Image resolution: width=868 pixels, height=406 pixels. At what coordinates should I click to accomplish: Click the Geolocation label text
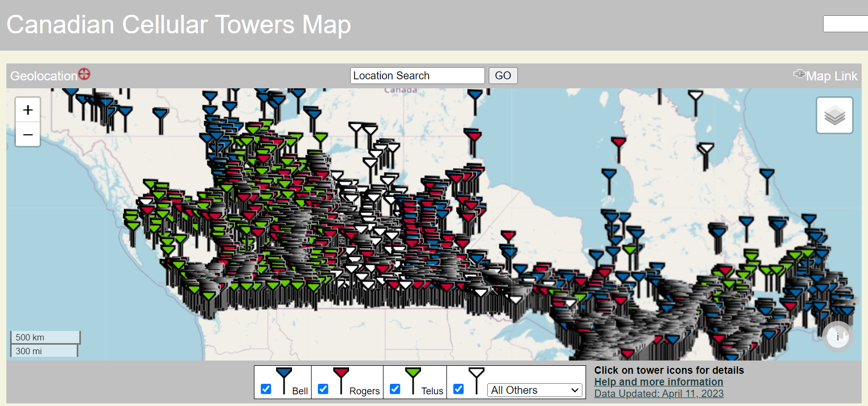(43, 76)
